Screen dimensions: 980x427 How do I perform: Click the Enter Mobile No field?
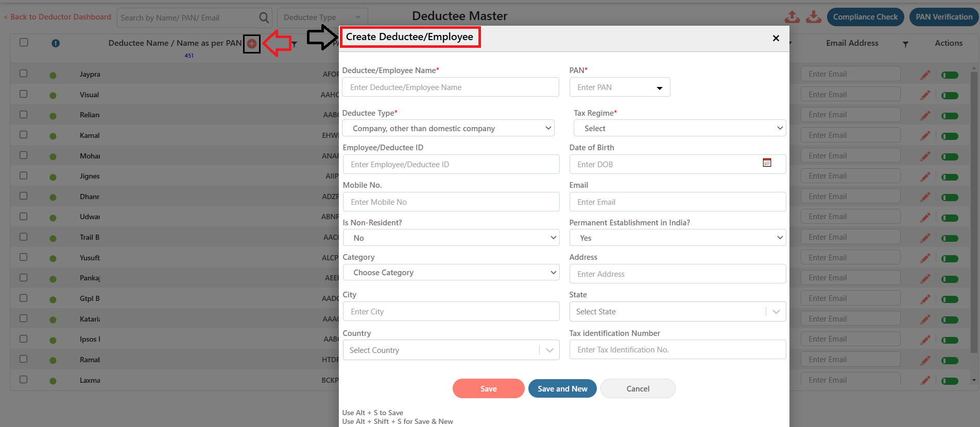(x=451, y=202)
